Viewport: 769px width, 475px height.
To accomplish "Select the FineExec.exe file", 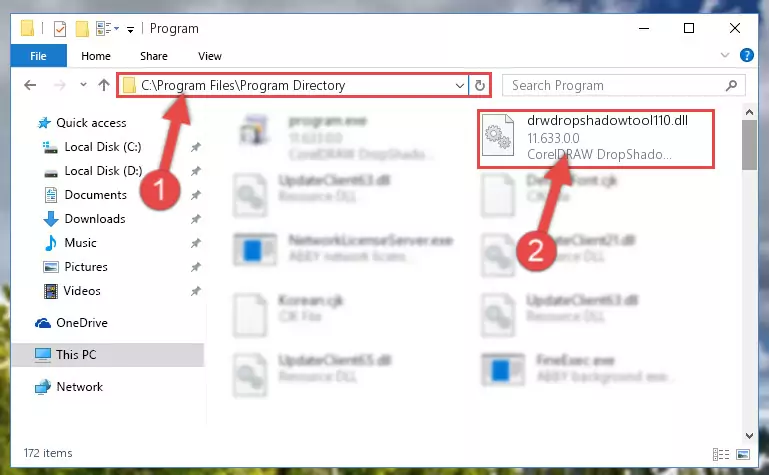I will pos(579,369).
